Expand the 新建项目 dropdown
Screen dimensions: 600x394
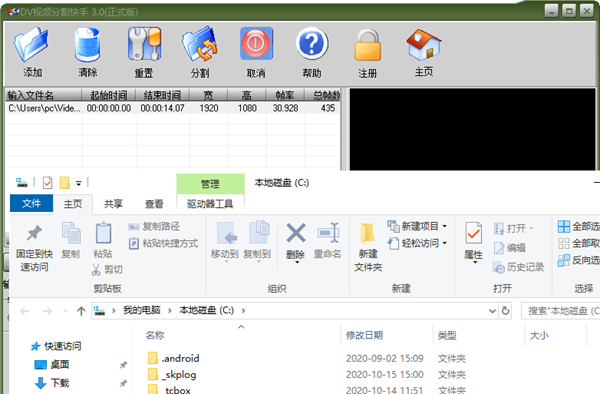444,226
